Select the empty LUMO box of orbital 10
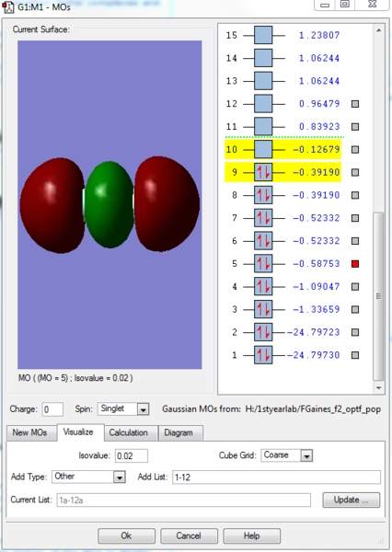 [x=263, y=150]
